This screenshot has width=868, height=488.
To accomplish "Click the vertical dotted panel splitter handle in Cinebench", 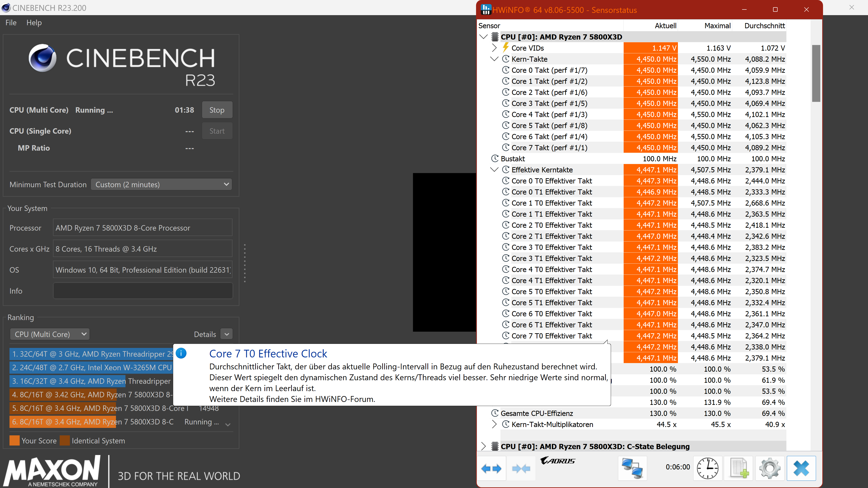I will tap(245, 263).
